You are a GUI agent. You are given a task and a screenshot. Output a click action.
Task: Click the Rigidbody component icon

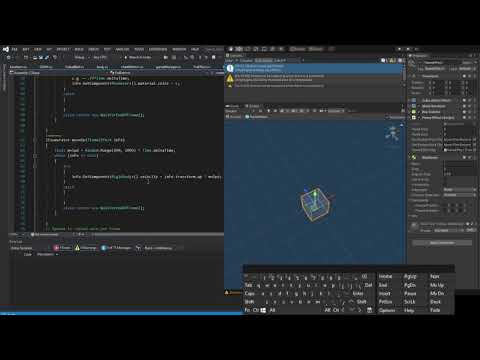click(414, 157)
